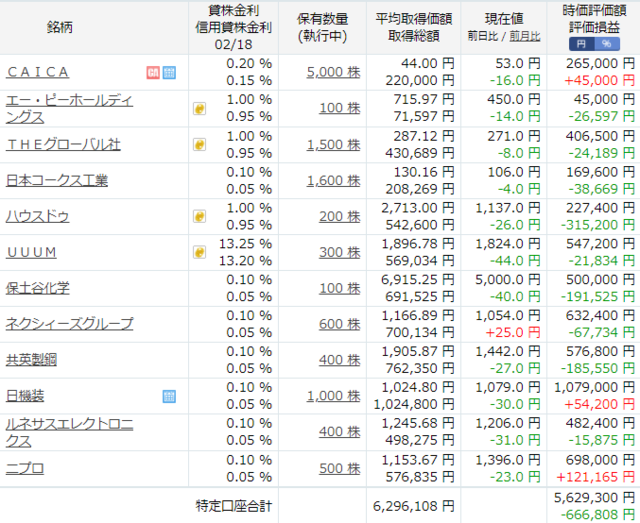The height and width of the screenshot is (523, 640).
Task: Select ニプロ's +121,165 円 profit value
Action: tap(596, 476)
